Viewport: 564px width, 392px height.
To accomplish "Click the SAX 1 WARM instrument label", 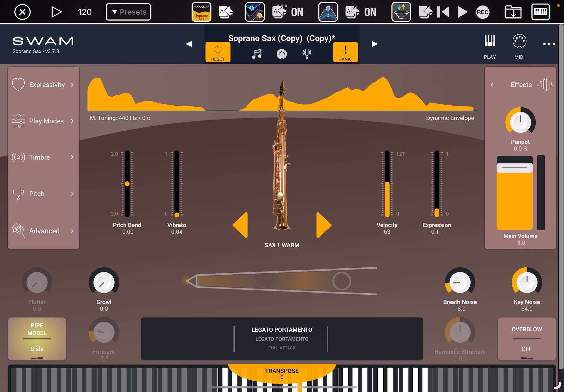I will 282,245.
